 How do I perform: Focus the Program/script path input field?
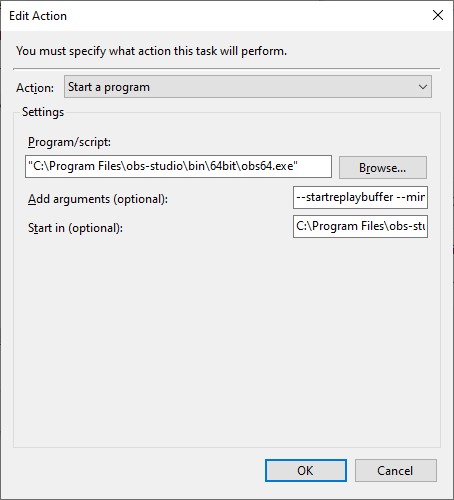click(x=178, y=166)
